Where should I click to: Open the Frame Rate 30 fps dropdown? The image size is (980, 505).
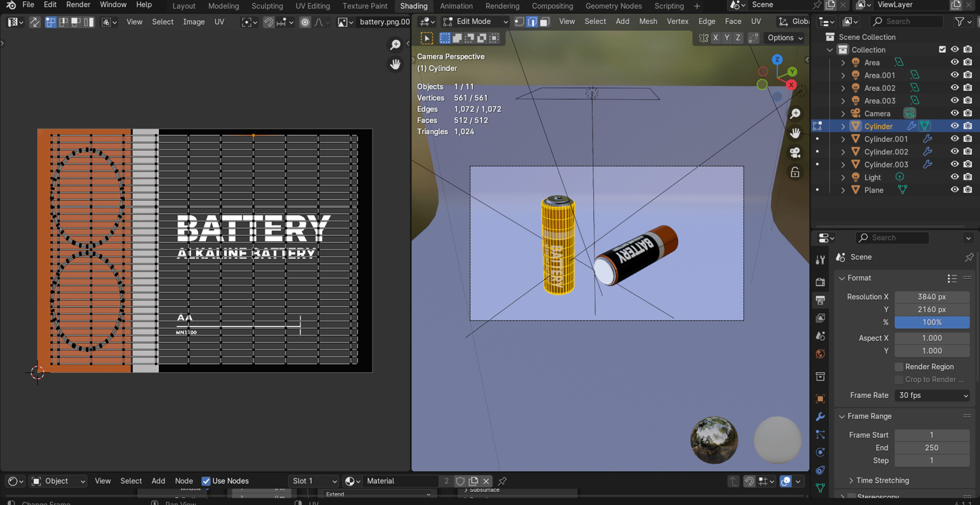932,395
